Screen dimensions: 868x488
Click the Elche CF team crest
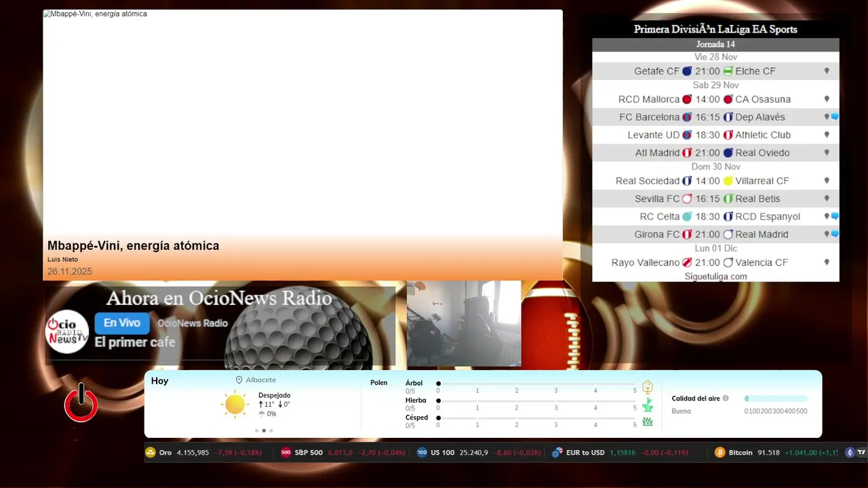point(728,71)
